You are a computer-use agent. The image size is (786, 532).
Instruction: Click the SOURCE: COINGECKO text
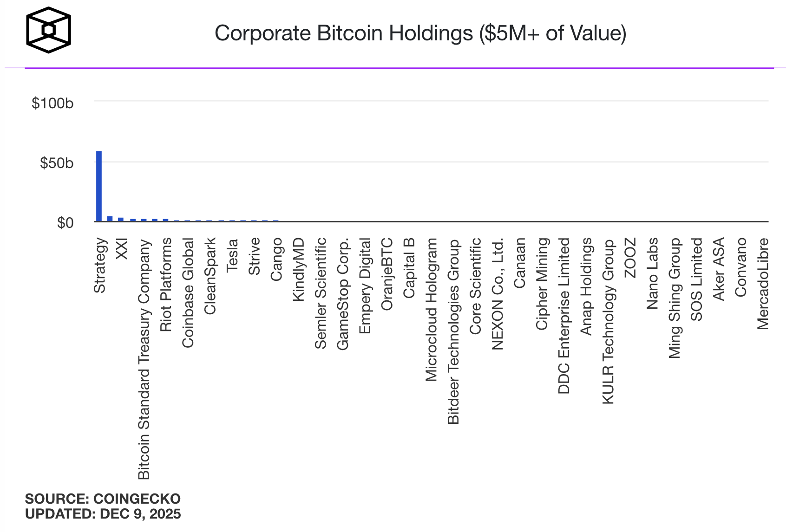(103, 499)
